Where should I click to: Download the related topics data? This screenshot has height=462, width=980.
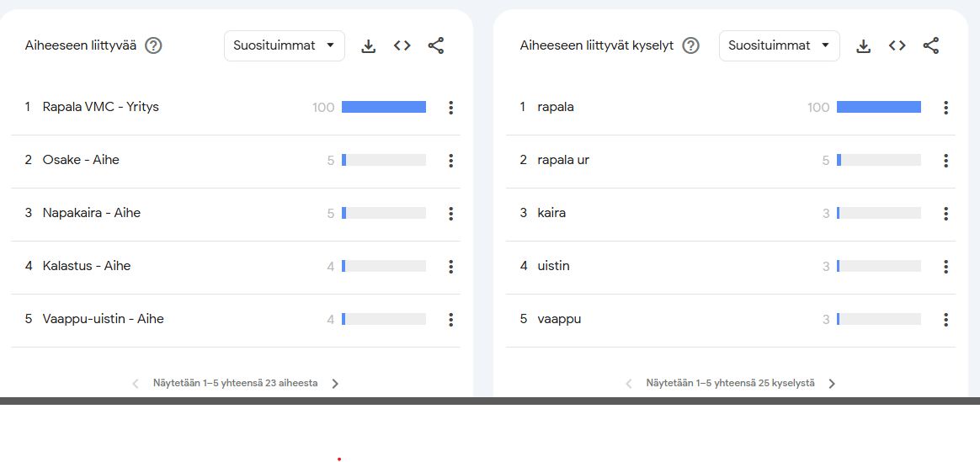coord(368,46)
